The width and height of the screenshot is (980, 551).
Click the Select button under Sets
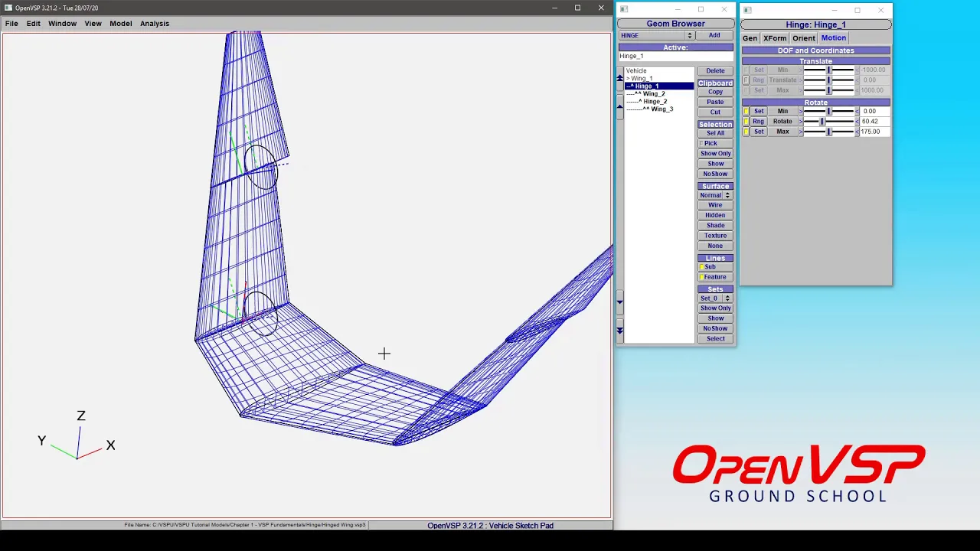tap(715, 339)
